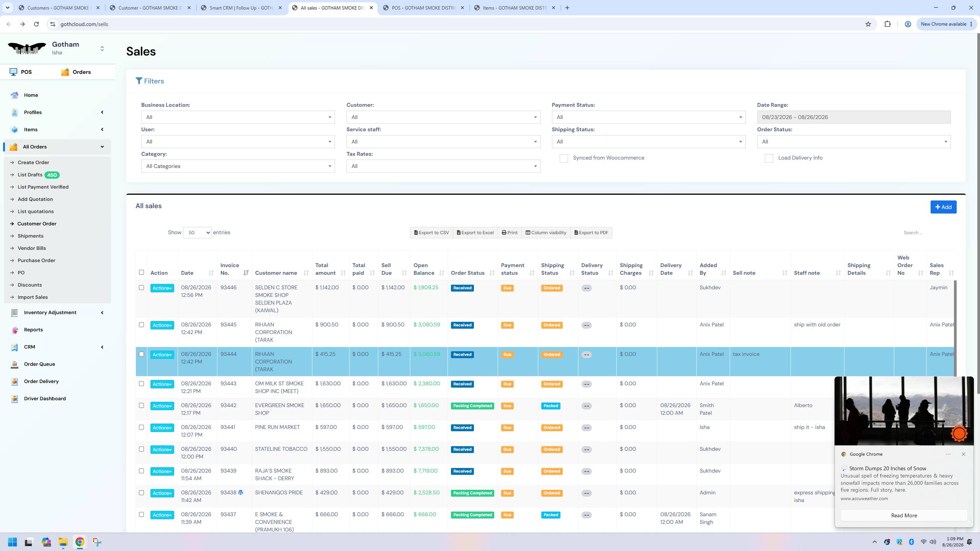
Task: Click the Date Range input field
Action: click(x=854, y=117)
